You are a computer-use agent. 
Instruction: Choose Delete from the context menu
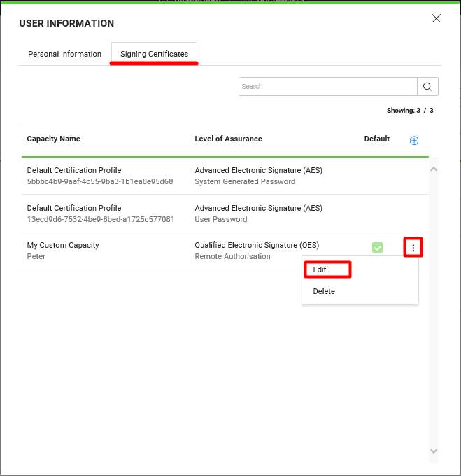click(324, 291)
